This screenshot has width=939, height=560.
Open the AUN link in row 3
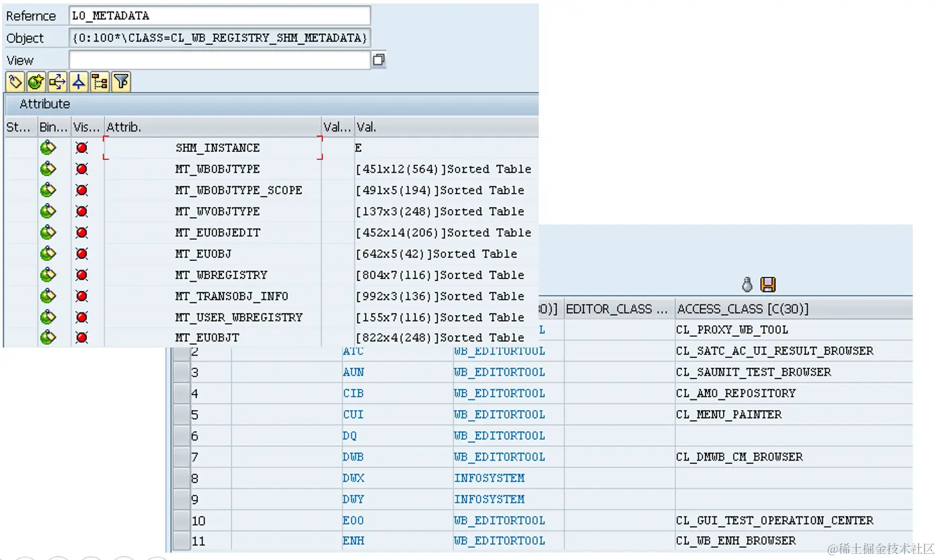[353, 372]
